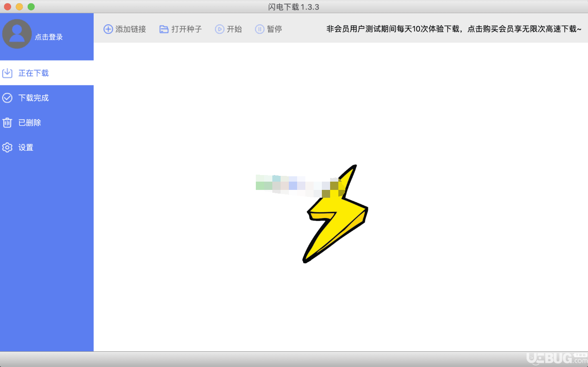
Task: Click the 添加链接 plus icon
Action: (108, 29)
